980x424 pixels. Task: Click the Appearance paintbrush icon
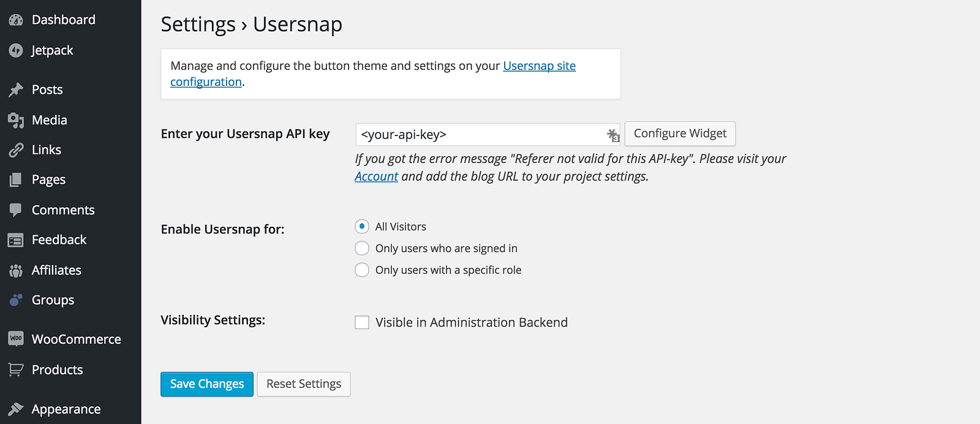coord(16,409)
